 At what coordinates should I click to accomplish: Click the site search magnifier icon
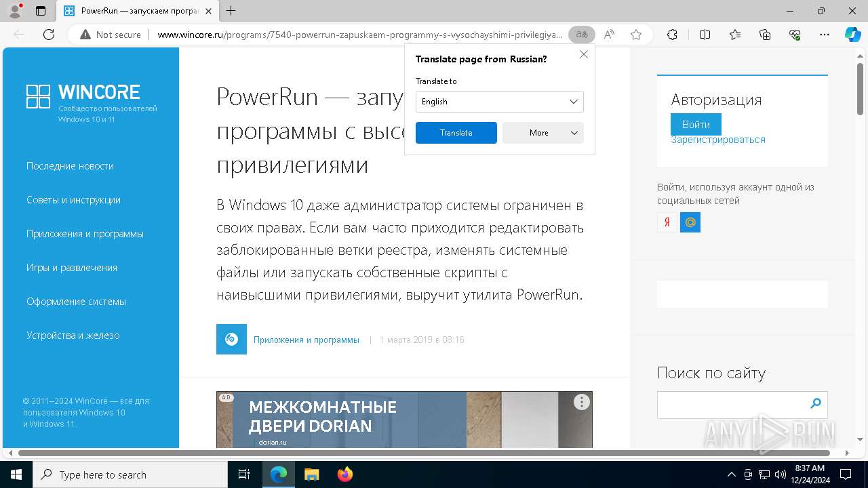816,404
